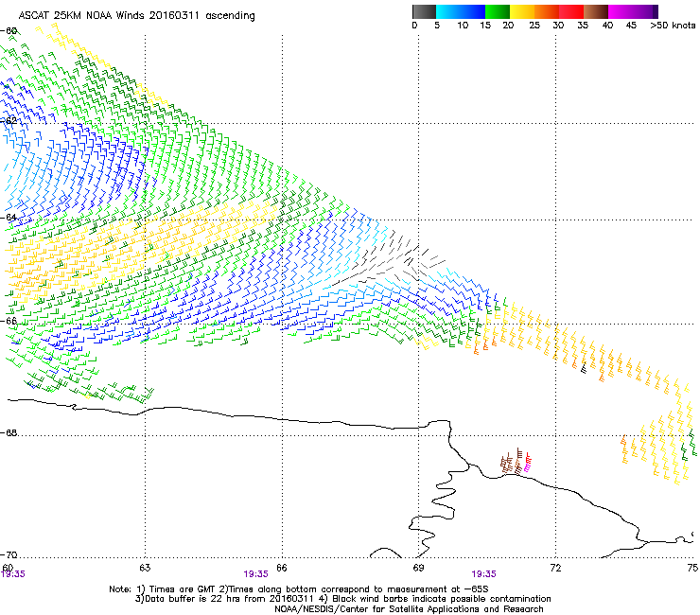Click the 63 longitude axis label
Viewport: 700px width, 615px height.
pyautogui.click(x=145, y=568)
